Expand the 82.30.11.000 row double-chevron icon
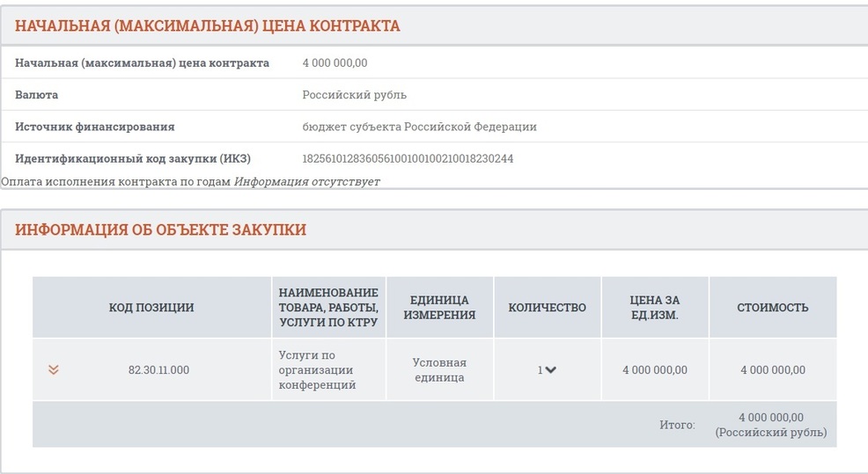This screenshot has height=474, width=868. point(53,369)
